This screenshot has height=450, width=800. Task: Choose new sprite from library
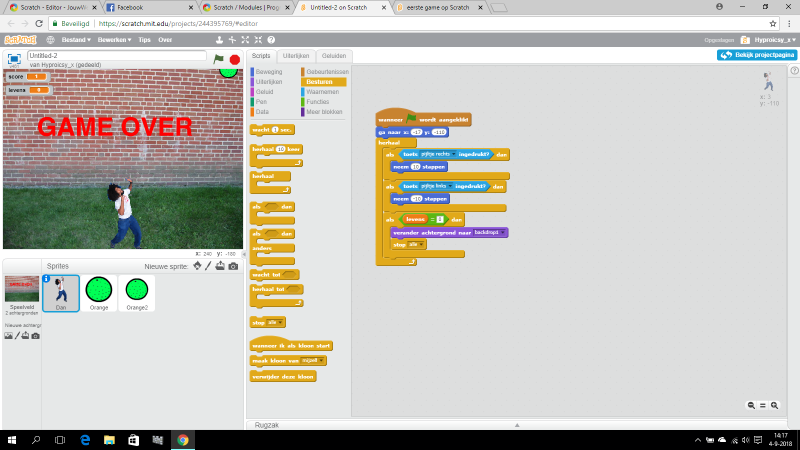click(197, 266)
